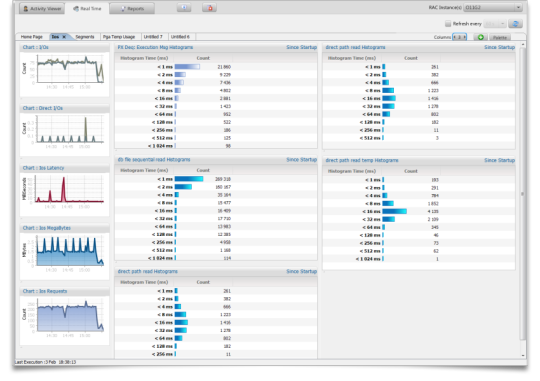Click the < 16 ms bar in direct path read temp

tap(395, 212)
